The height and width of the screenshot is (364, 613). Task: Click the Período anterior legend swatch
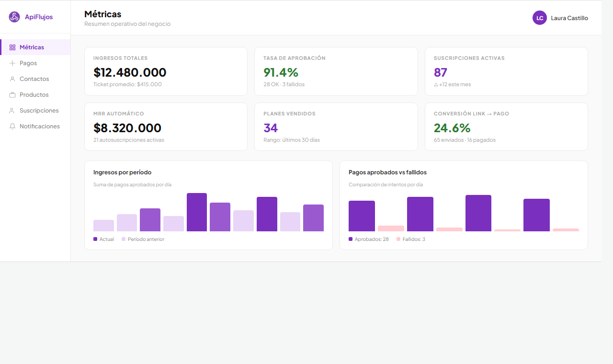click(x=124, y=239)
